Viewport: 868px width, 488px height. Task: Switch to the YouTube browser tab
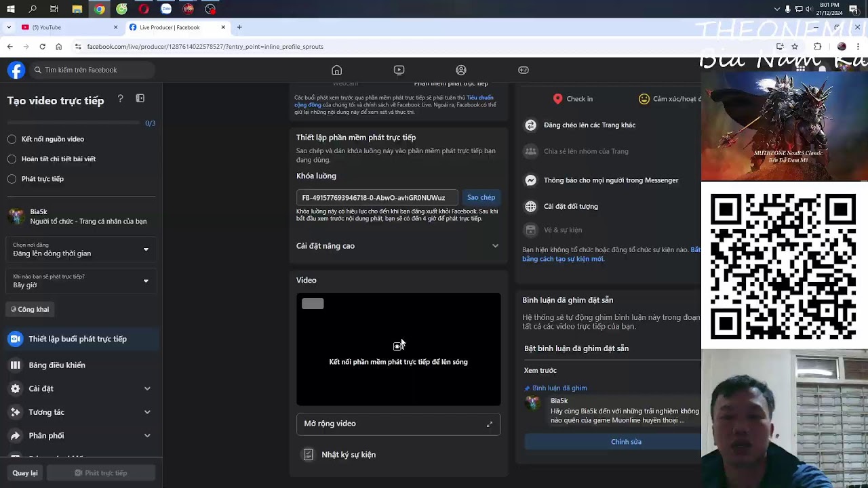[x=68, y=27]
